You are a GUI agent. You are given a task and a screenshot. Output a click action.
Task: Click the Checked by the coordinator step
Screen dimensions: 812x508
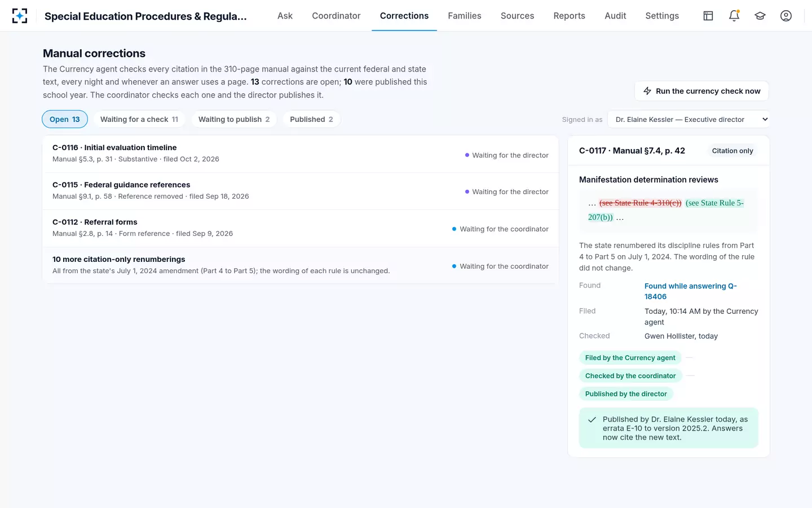[x=630, y=376]
